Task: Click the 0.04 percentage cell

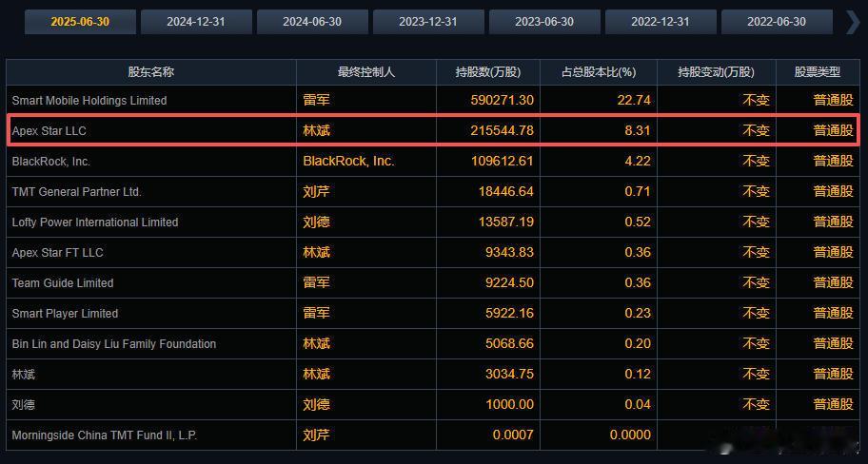Action: [638, 404]
